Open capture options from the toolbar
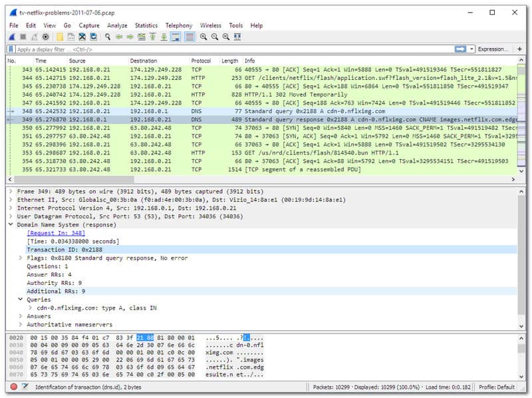This screenshot has width=532, height=398. pos(46,37)
